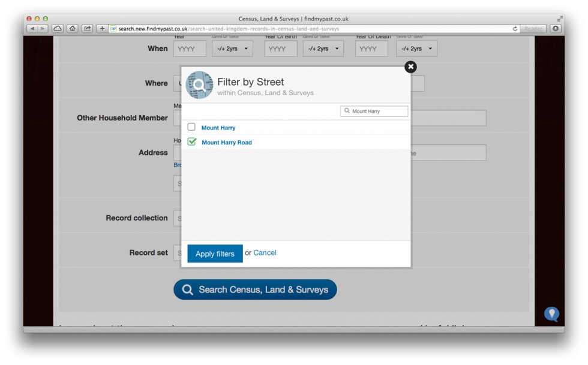The width and height of the screenshot is (588, 365).
Task: Open the Year of Birth give-or-take dropdown
Action: pyautogui.click(x=323, y=49)
